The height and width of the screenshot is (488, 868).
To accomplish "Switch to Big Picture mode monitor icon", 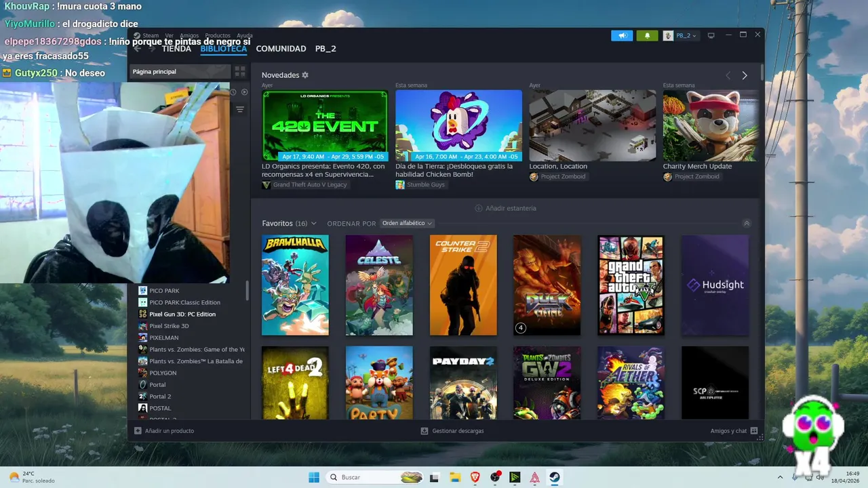I will click(711, 35).
